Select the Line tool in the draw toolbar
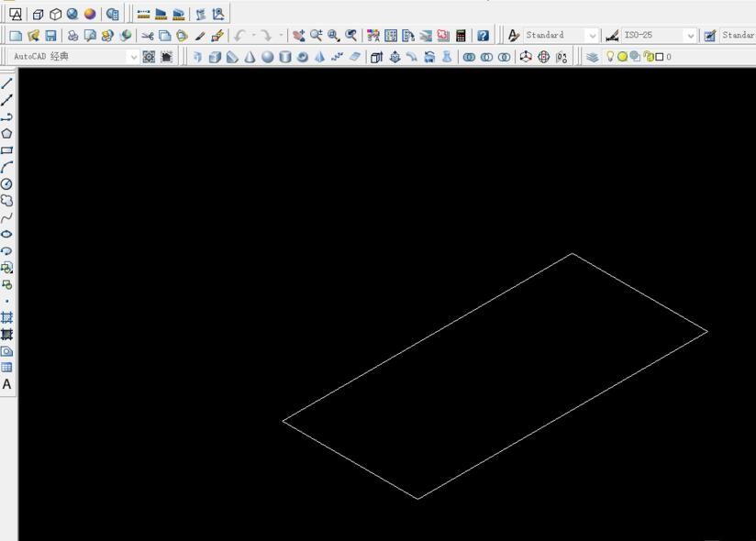Image resolution: width=756 pixels, height=541 pixels. tap(7, 83)
